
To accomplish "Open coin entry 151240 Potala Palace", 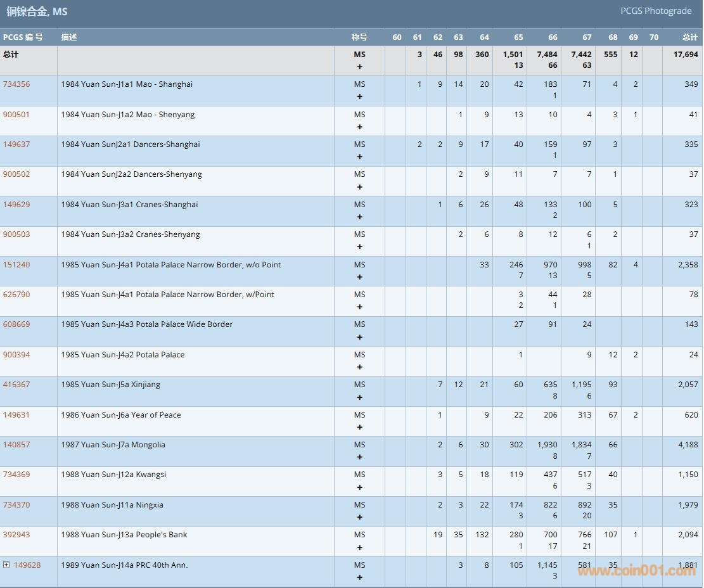I will 16,265.
